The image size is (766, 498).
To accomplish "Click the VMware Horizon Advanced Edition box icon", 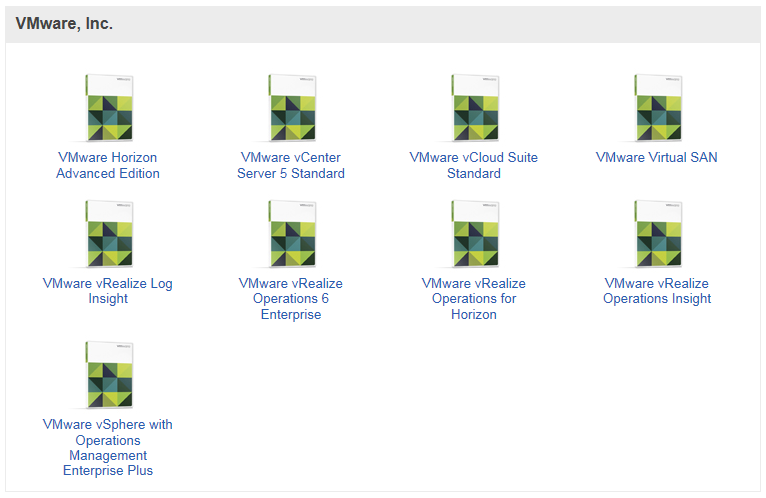I will click(x=109, y=108).
